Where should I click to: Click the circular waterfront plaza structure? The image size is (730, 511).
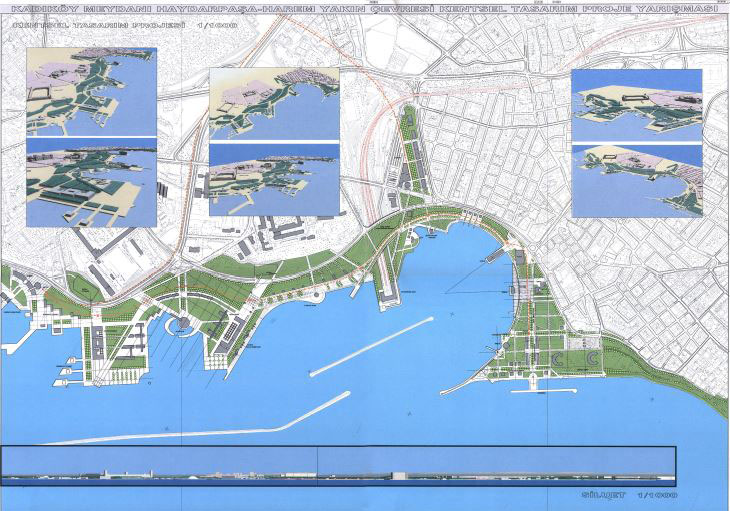183,323
